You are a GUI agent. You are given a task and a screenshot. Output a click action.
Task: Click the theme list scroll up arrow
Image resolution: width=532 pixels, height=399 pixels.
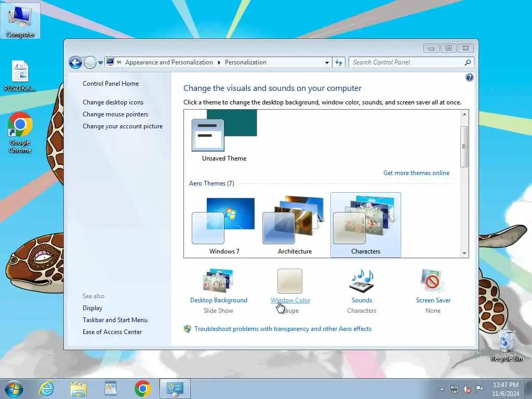click(464, 115)
